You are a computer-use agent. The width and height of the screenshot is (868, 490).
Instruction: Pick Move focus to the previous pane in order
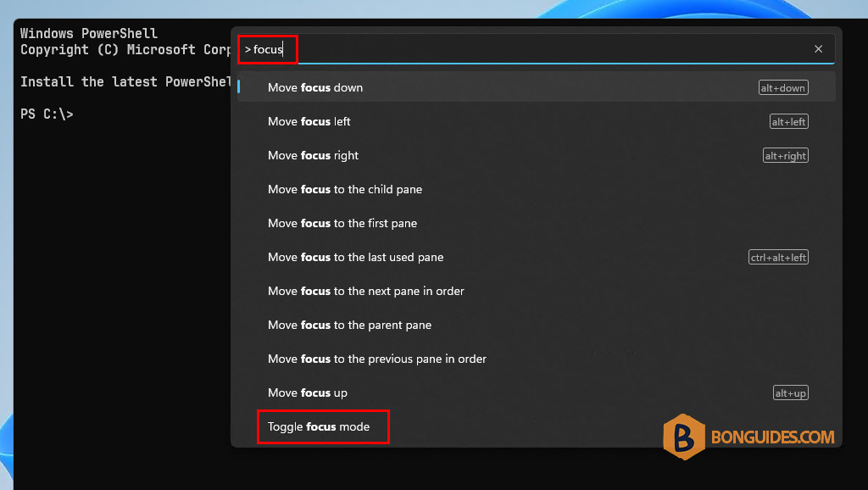point(536,359)
